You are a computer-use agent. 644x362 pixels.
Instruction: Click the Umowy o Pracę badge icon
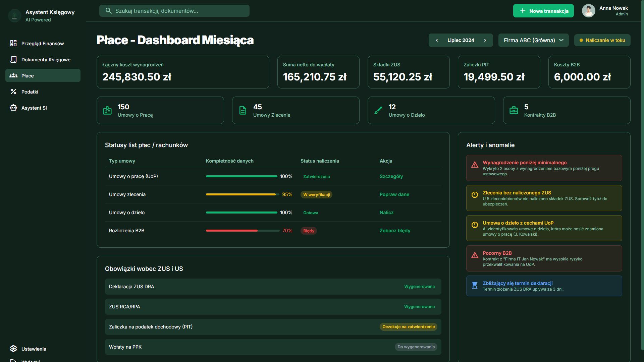pos(107,110)
